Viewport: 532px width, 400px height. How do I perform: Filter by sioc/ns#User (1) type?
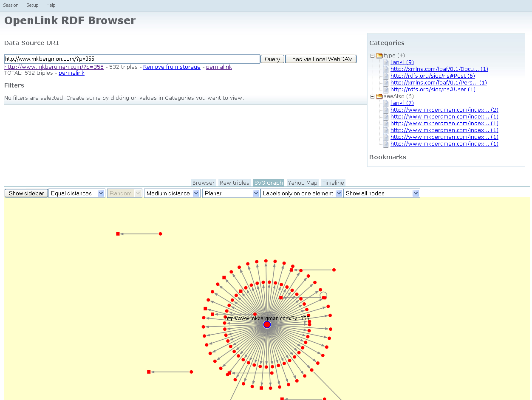click(433, 90)
